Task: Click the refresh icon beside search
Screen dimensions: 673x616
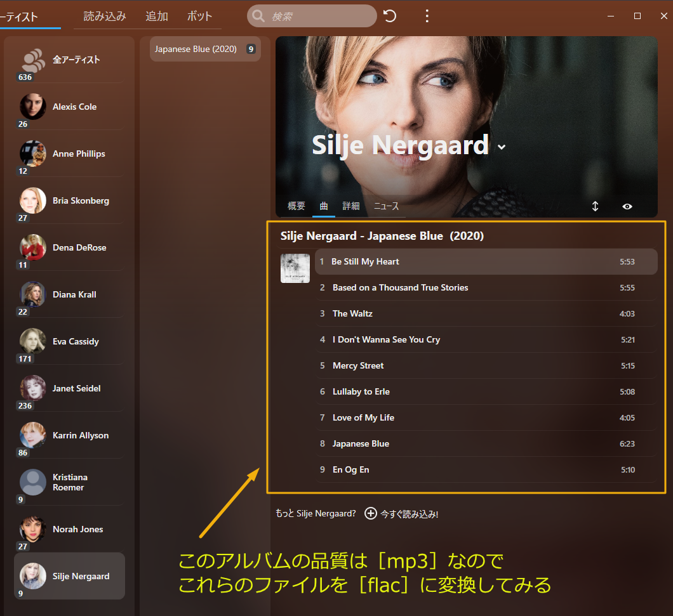Action: [390, 16]
